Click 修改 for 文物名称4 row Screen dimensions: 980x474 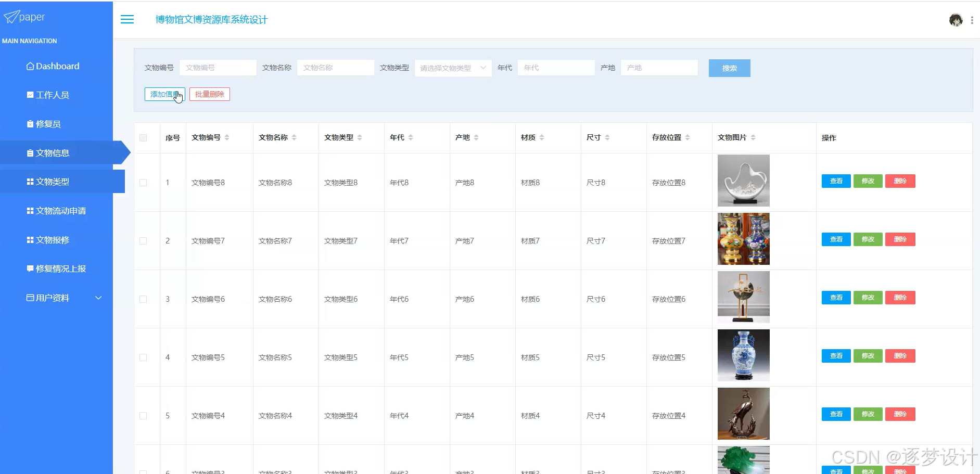pyautogui.click(x=868, y=414)
